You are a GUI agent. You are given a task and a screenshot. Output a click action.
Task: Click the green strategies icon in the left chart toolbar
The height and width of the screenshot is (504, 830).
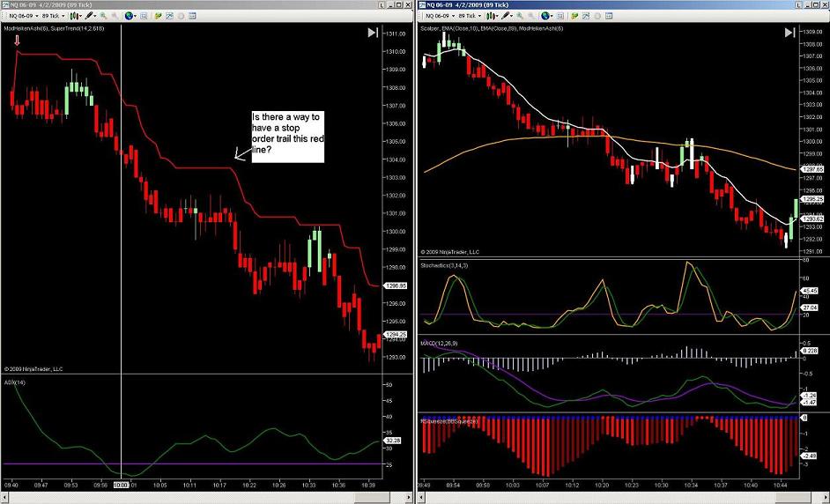[158, 16]
